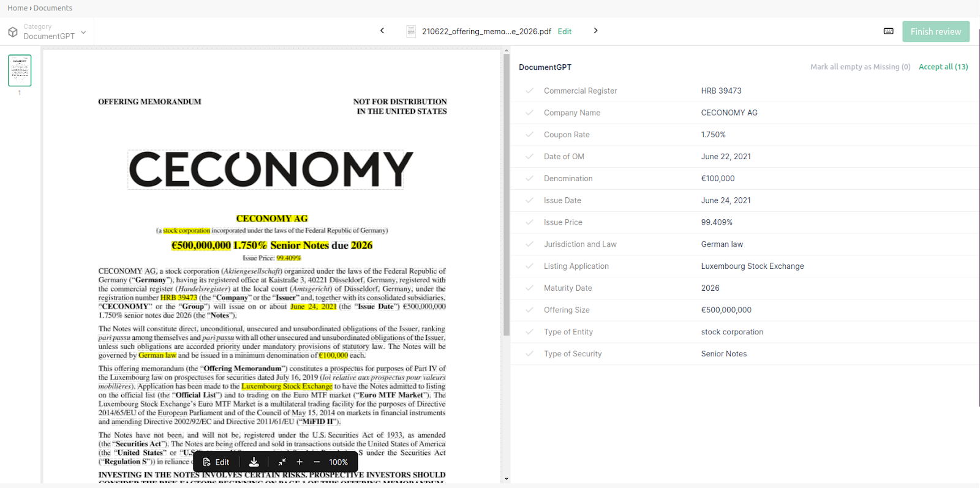Select Luxembourg Stock Exchange value in panel
Viewport: 980px width, 488px height.
[752, 266]
